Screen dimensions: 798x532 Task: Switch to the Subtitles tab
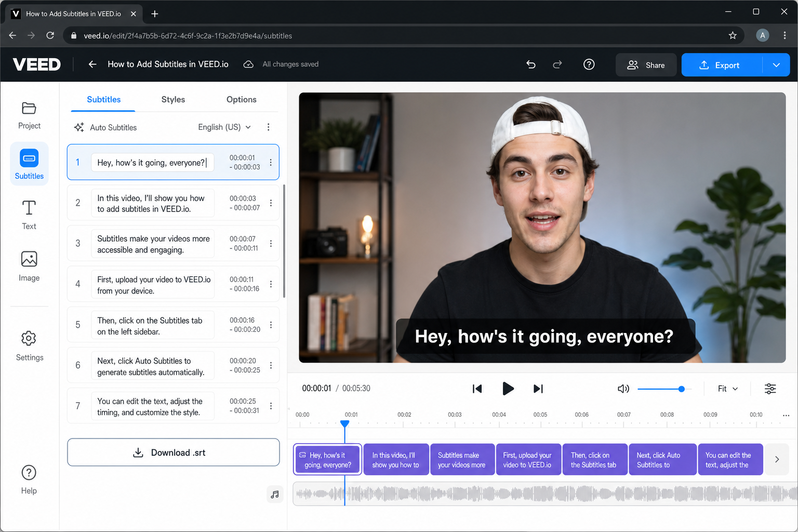click(103, 100)
